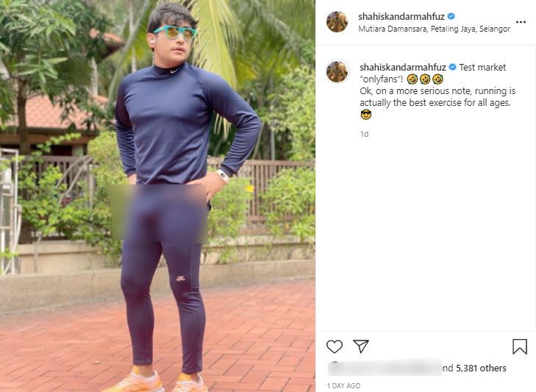Viewport: 536px width, 392px height.
Task: Open shahiskandarmahfuz profile from caption username
Action: coord(403,68)
